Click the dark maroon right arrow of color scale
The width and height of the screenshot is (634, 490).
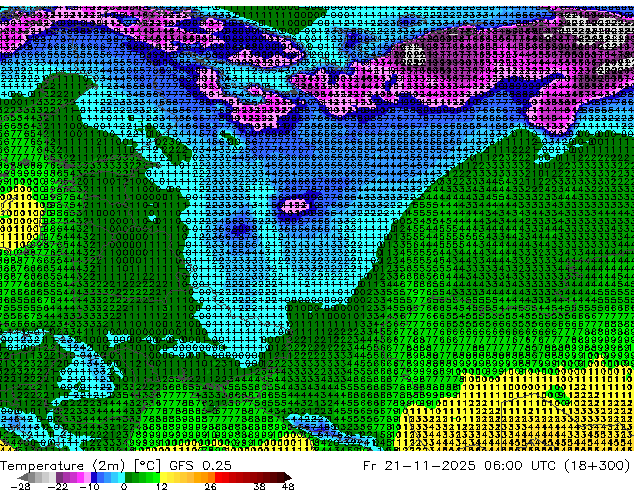tap(287, 477)
